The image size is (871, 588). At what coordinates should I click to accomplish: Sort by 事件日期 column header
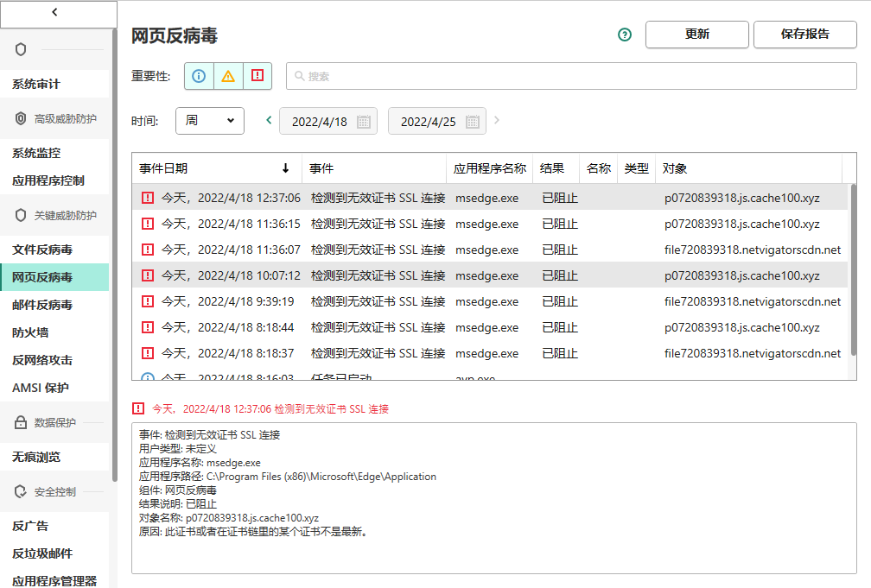[x=215, y=168]
